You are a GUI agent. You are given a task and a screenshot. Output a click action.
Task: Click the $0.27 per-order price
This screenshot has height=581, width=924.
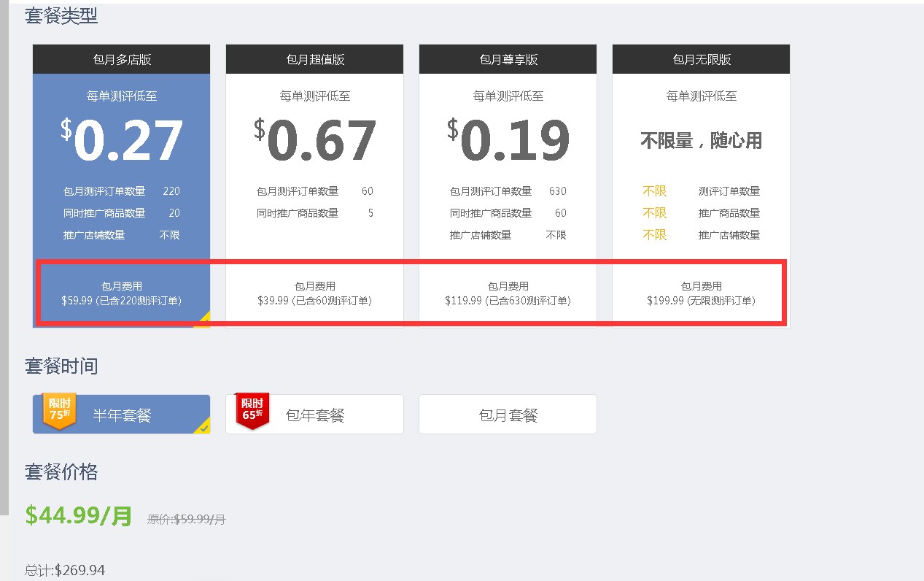pos(122,141)
